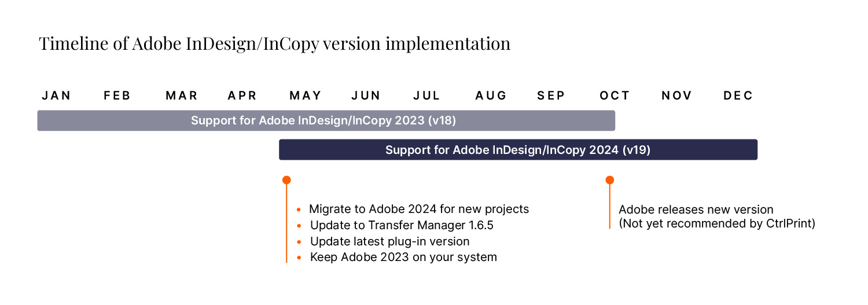This screenshot has width=868, height=305.
Task: Click 'Update to Transfer Manager 1.6.5' text
Action: (402, 225)
